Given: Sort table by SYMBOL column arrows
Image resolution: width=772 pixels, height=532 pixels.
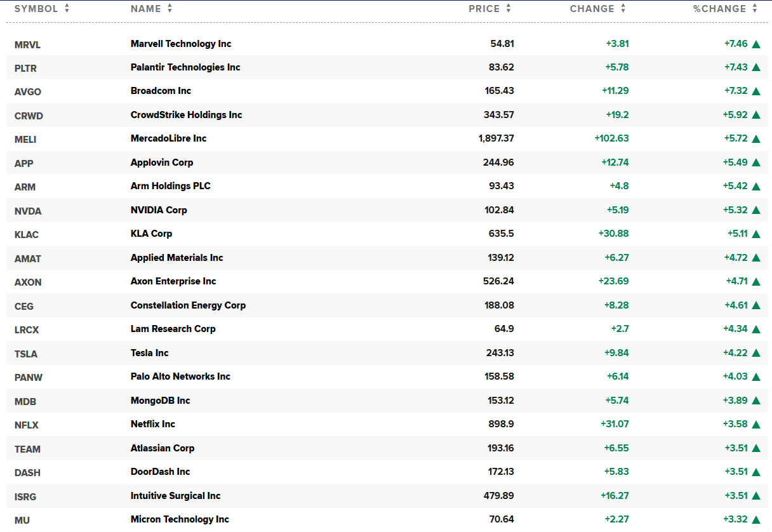Looking at the screenshot, I should pos(67,9).
